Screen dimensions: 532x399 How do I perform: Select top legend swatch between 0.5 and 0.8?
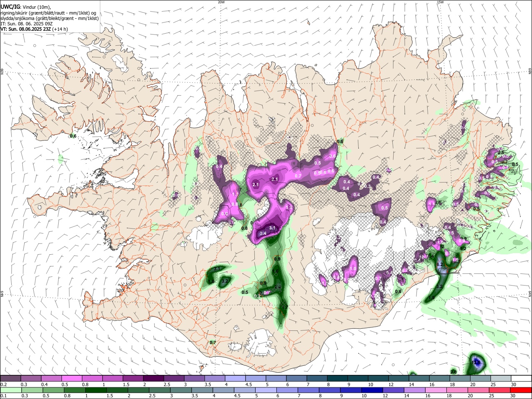[x=72, y=379]
